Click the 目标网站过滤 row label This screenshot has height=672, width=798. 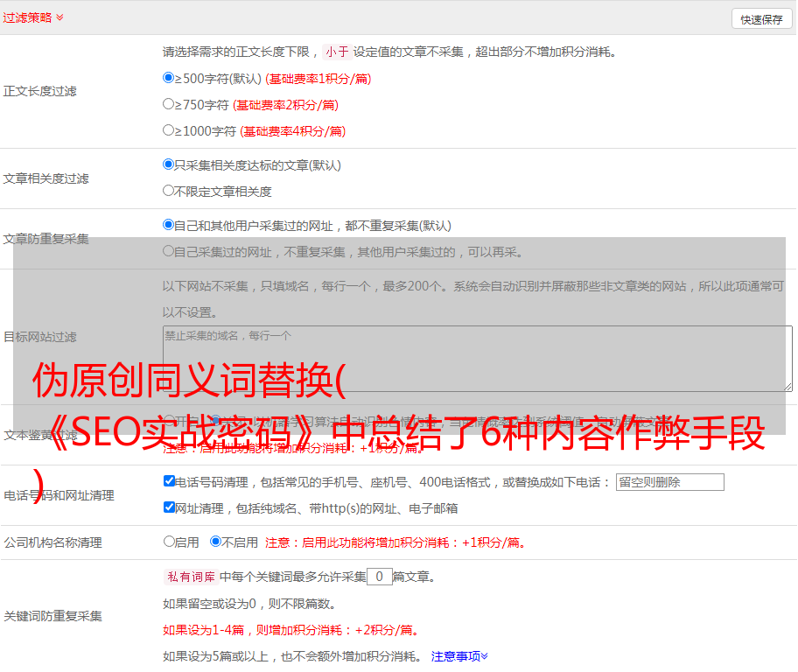39,337
